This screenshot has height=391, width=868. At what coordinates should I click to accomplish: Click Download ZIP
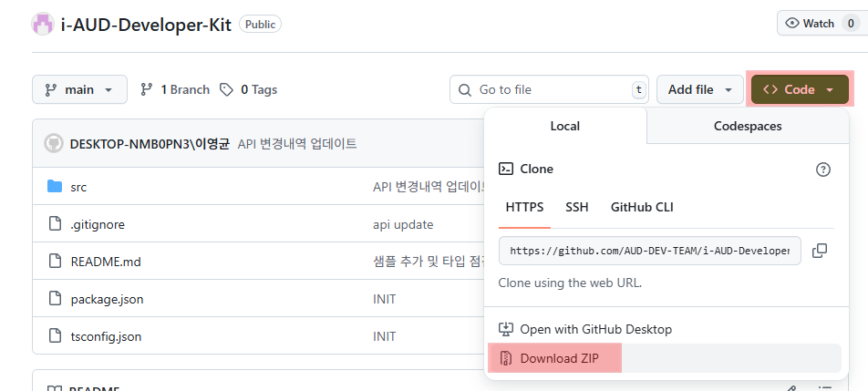click(666, 358)
